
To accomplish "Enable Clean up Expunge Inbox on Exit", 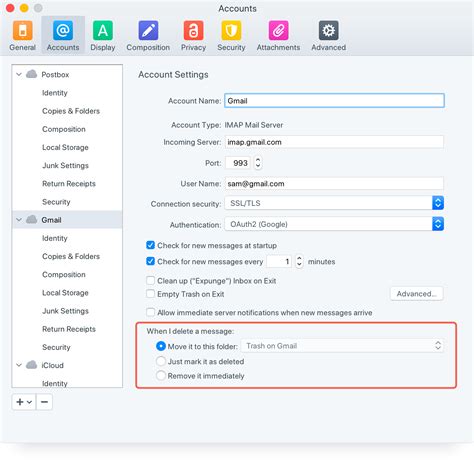I will pos(150,280).
